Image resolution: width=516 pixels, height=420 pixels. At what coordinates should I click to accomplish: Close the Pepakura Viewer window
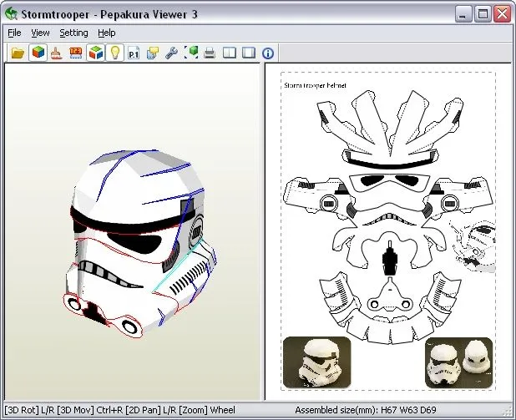click(x=502, y=14)
